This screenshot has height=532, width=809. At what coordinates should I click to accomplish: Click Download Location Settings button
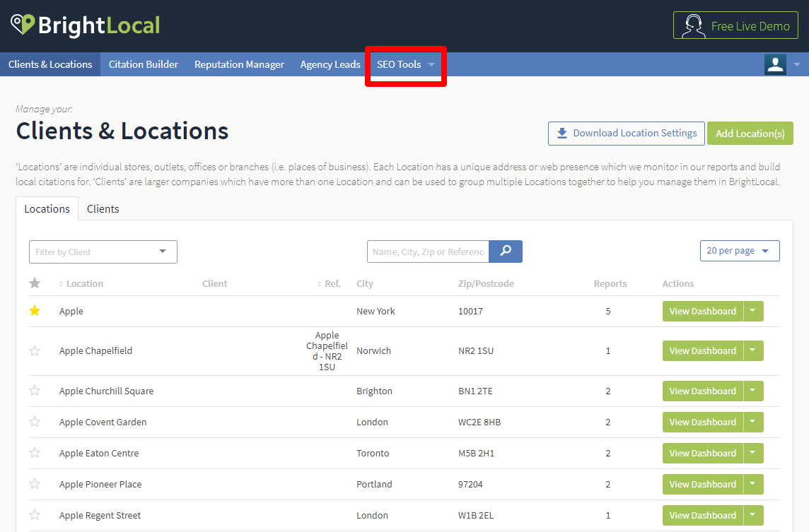coord(627,134)
